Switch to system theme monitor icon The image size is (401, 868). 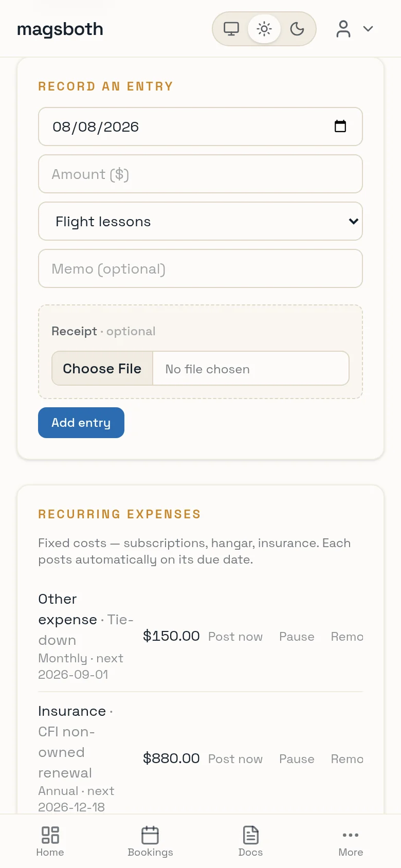pos(231,29)
